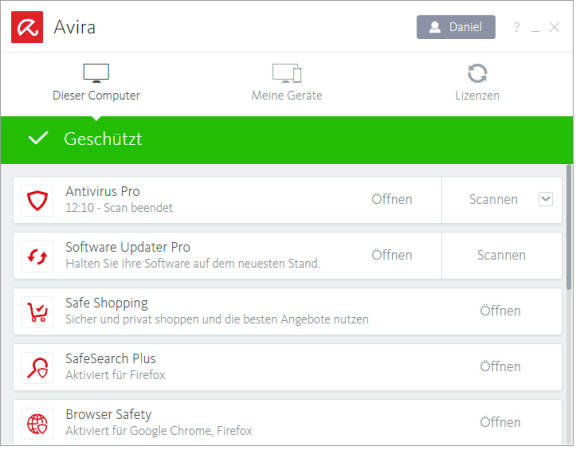Start Scannen for Software Updater Pro

click(x=501, y=255)
